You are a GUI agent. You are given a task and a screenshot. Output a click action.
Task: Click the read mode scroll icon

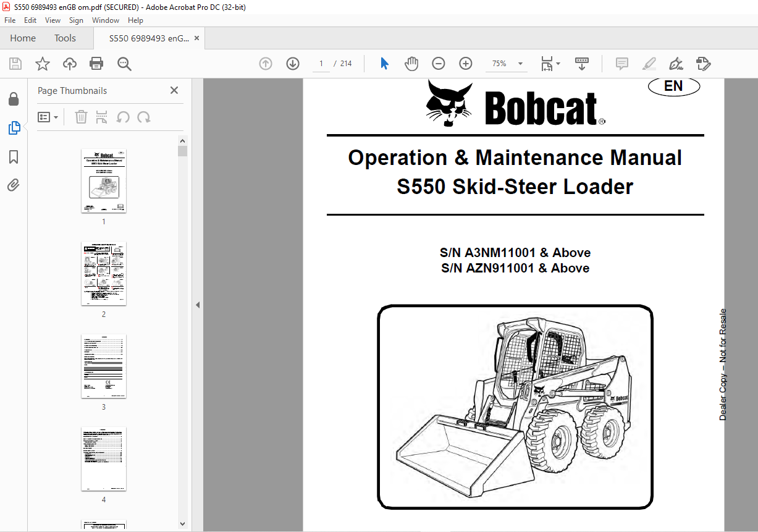[x=582, y=64]
